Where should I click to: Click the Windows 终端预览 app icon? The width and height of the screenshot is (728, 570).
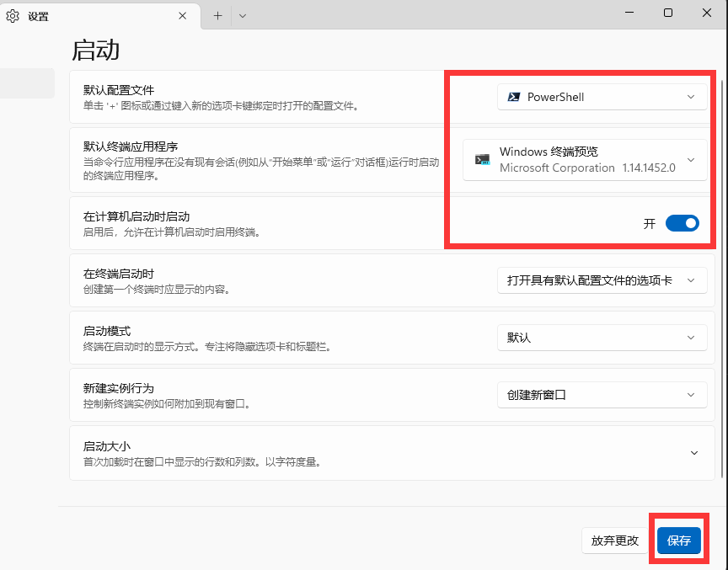coord(483,160)
